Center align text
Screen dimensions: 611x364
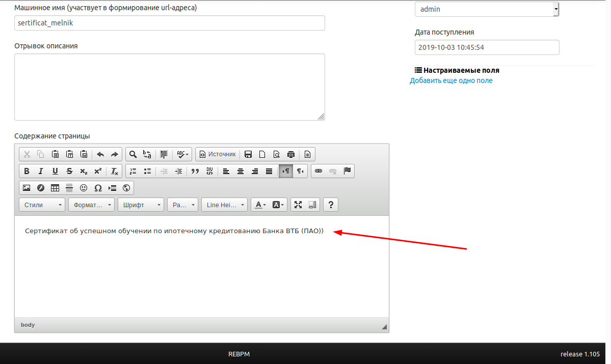coord(241,171)
